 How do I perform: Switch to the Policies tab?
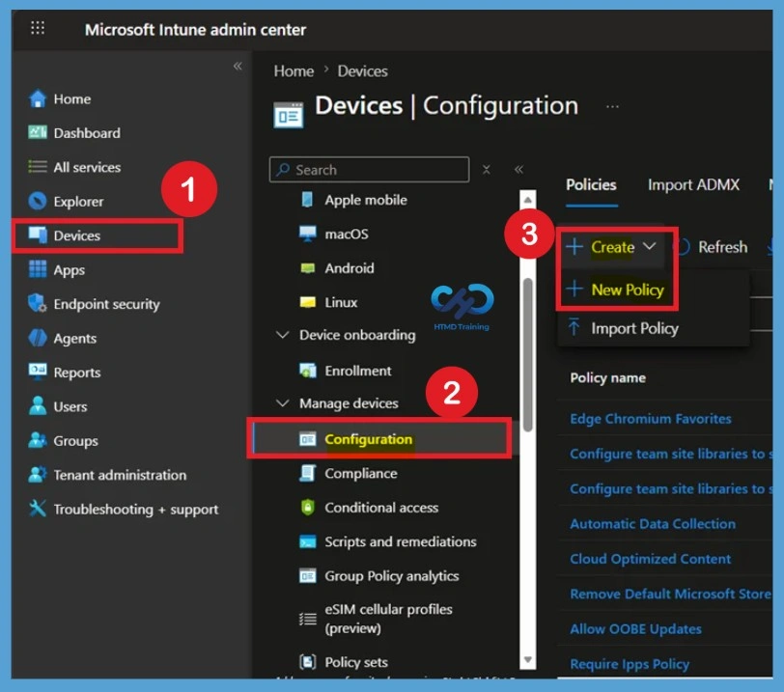click(591, 185)
